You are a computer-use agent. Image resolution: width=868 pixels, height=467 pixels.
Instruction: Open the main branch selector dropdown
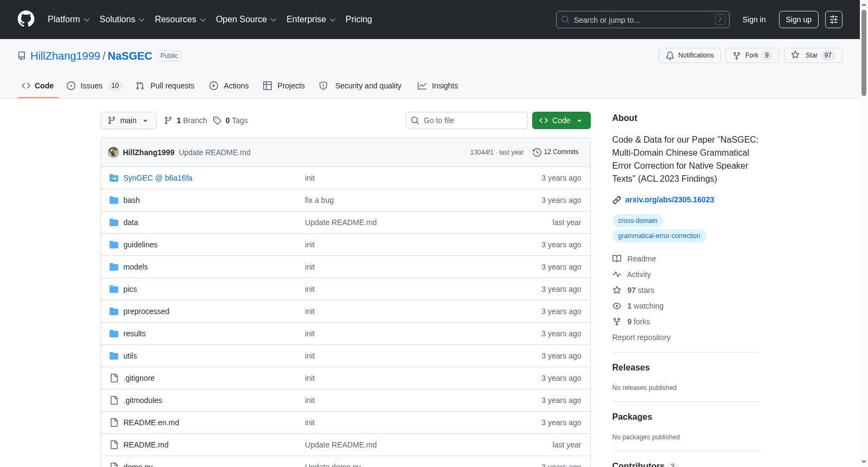(129, 120)
